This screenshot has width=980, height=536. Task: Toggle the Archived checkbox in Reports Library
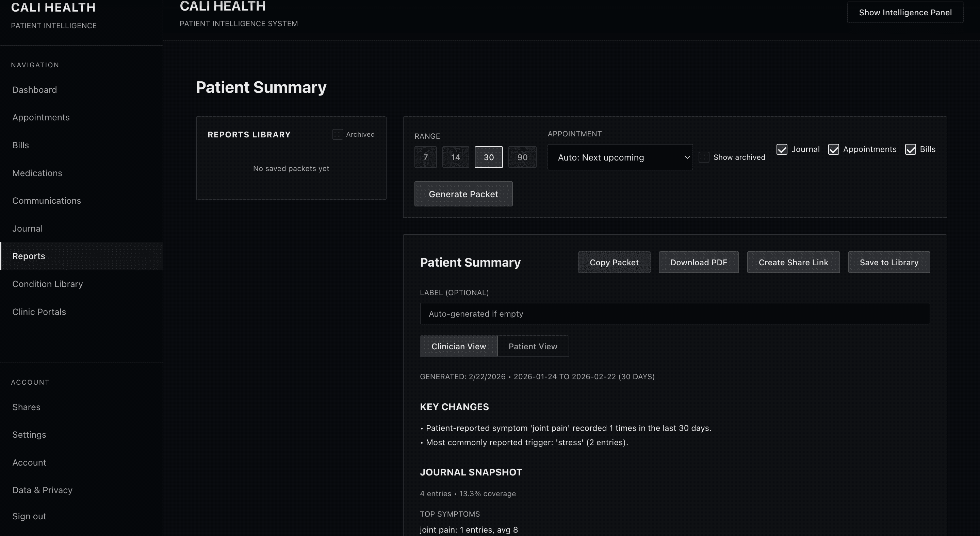(x=338, y=134)
